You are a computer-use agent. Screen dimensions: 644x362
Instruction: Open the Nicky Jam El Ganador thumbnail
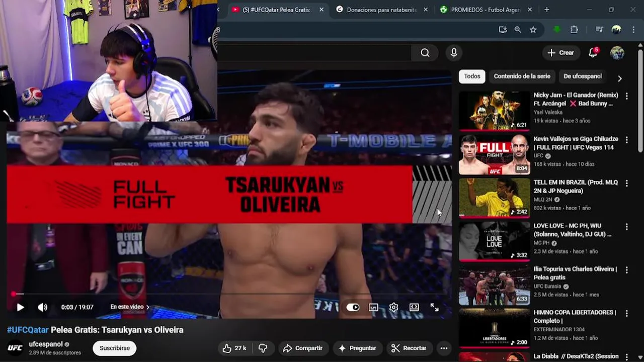[x=494, y=111]
